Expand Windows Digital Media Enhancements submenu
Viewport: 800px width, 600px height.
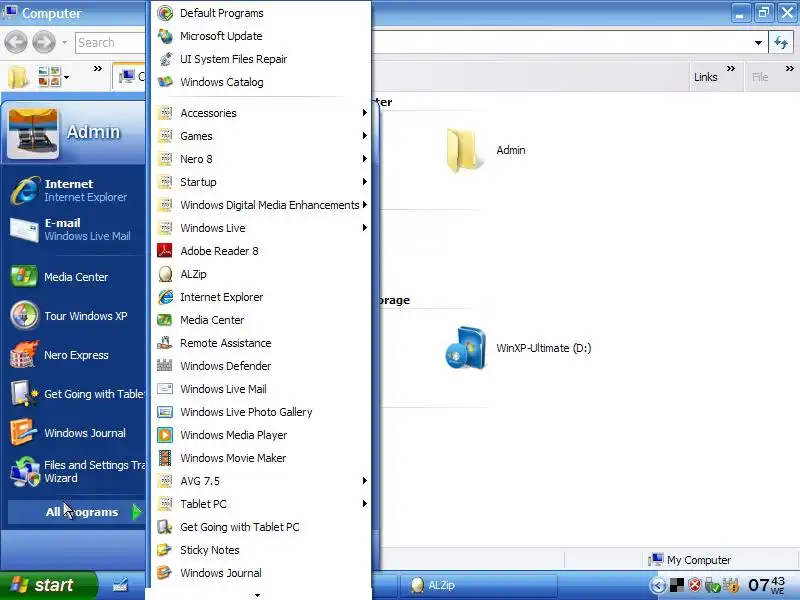[x=261, y=205]
